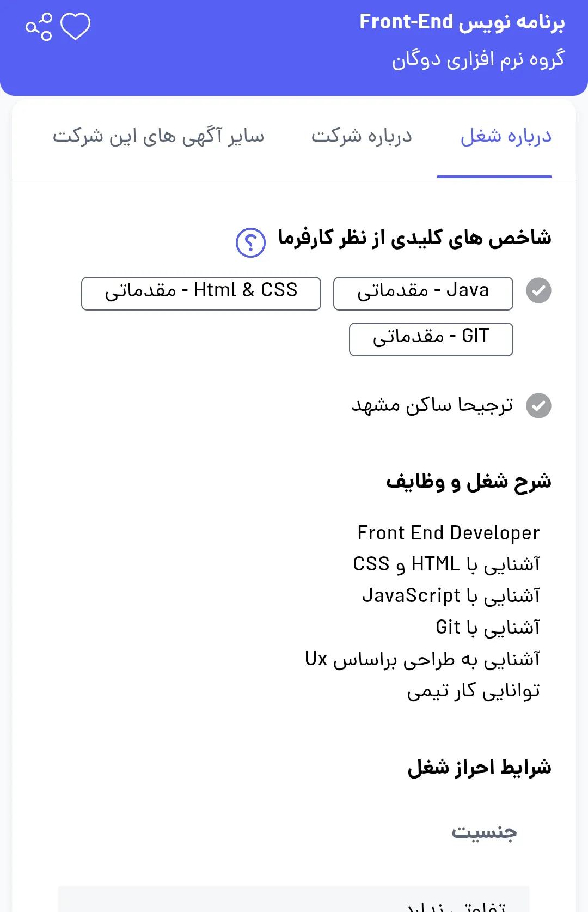Select the درباره شغل tab

[x=493, y=136]
